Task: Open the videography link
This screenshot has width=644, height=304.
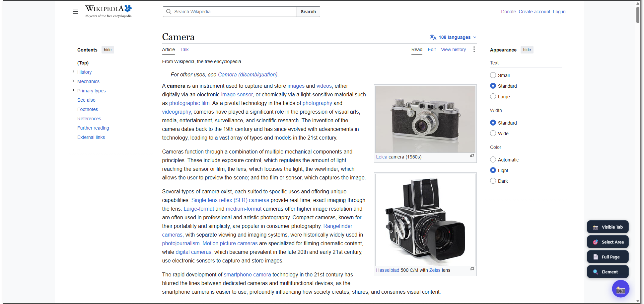Action: tap(176, 112)
